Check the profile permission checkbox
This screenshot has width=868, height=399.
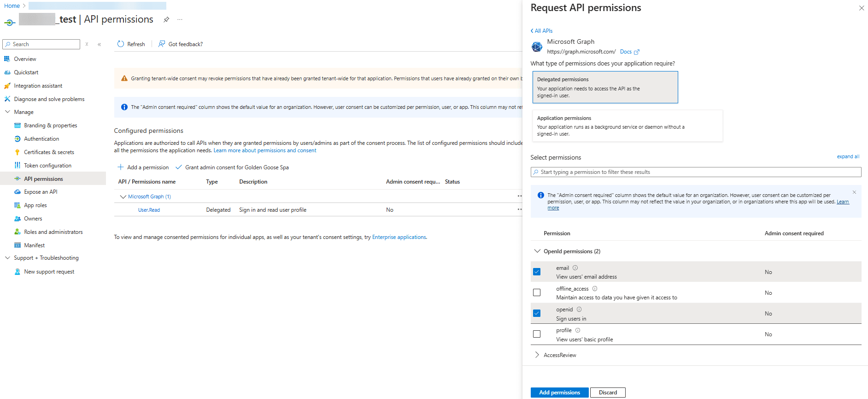(x=537, y=334)
